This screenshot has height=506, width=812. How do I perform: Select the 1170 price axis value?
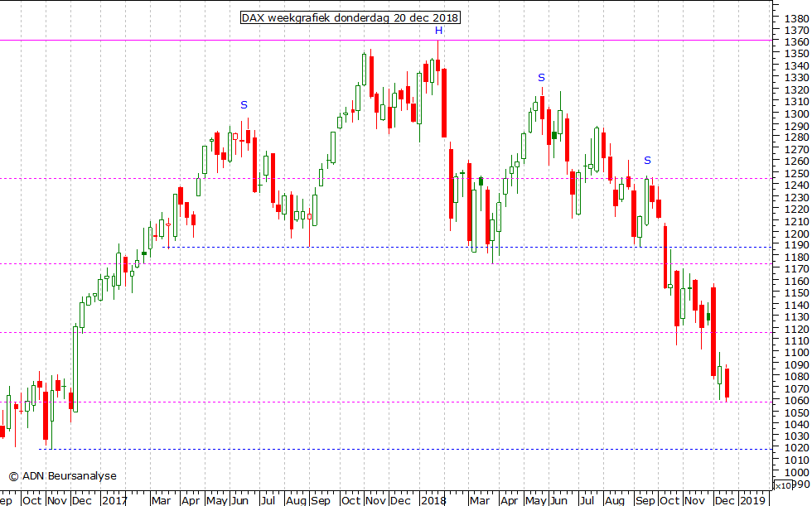[796, 269]
